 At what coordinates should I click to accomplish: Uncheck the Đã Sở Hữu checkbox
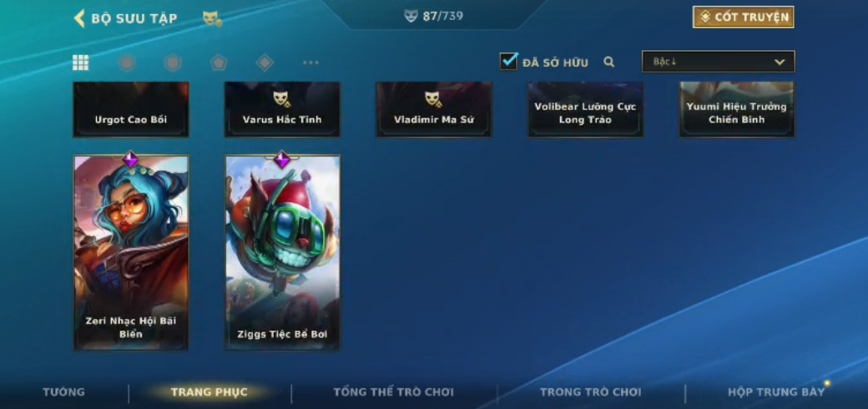click(508, 61)
